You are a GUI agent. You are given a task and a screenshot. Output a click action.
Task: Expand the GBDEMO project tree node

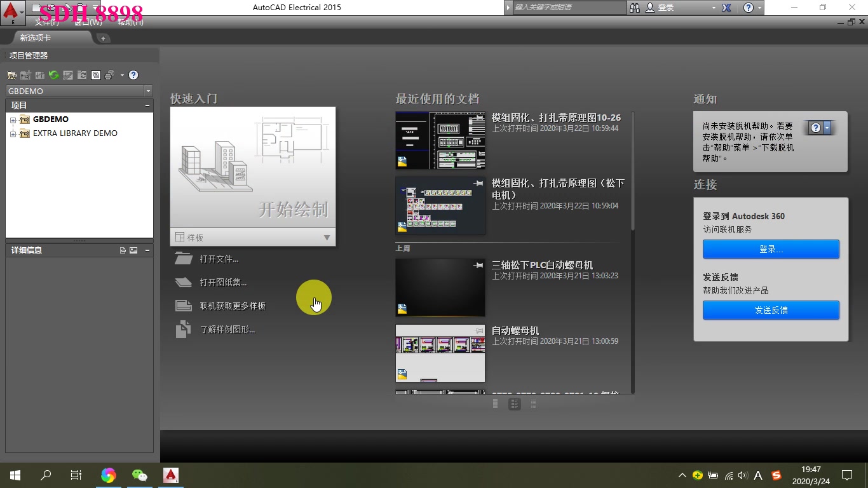click(13, 119)
